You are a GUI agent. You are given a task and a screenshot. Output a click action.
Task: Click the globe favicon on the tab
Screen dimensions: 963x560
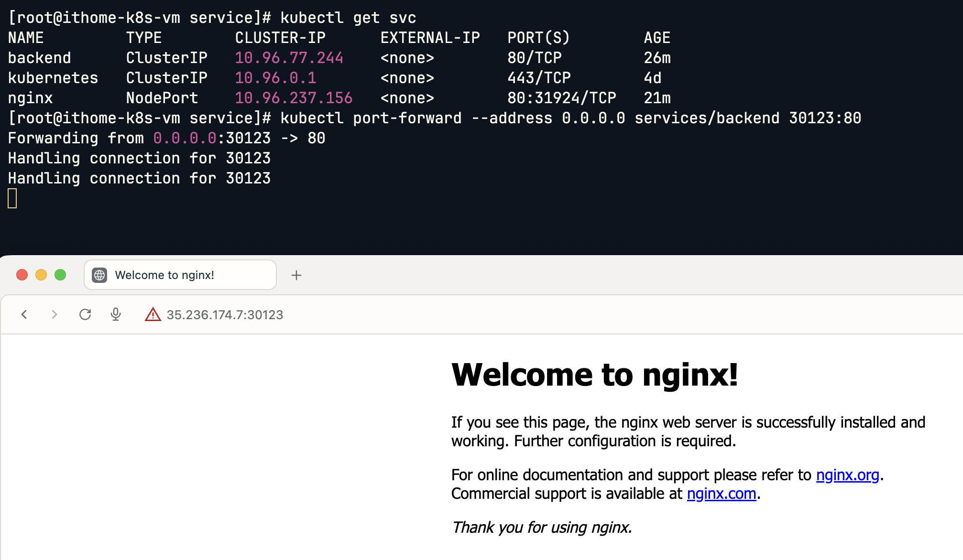point(99,275)
